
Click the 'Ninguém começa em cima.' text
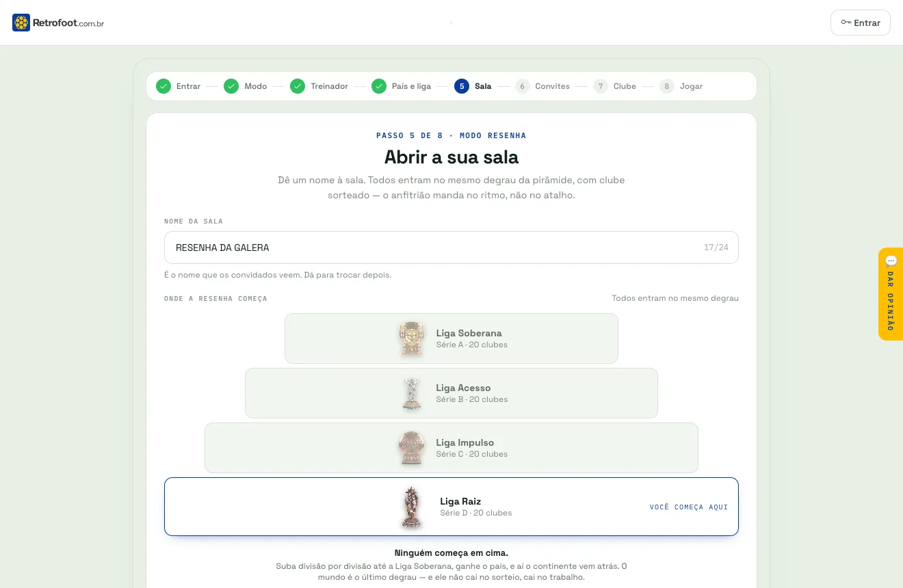pos(451,552)
